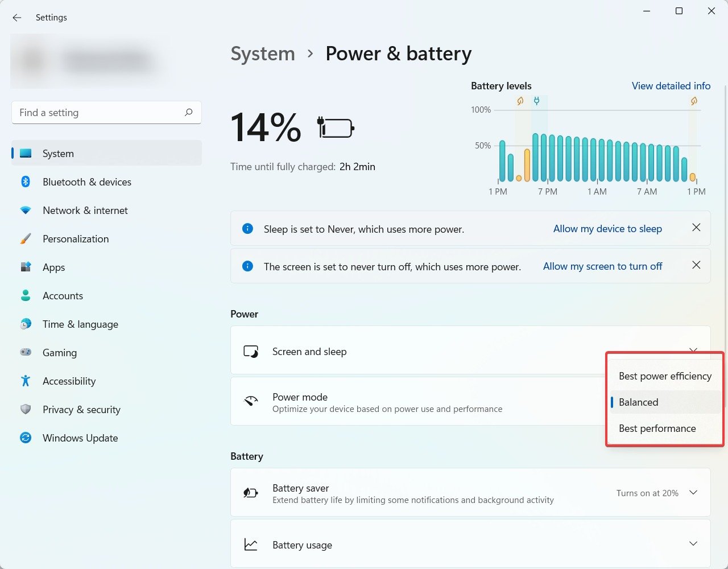Screen dimensions: 728x569
Task: Select Best performance power mode
Action: (x=665, y=428)
